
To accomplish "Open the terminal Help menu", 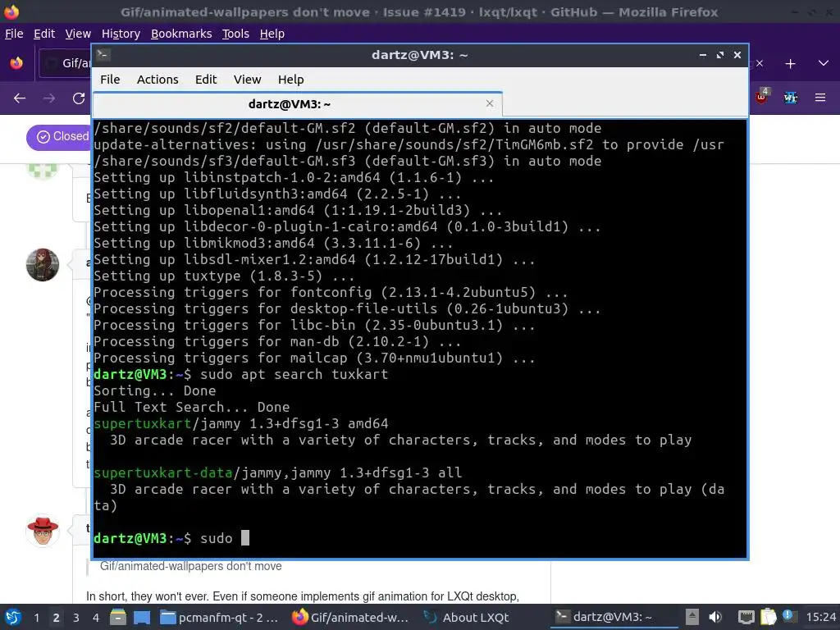I will [x=291, y=80].
